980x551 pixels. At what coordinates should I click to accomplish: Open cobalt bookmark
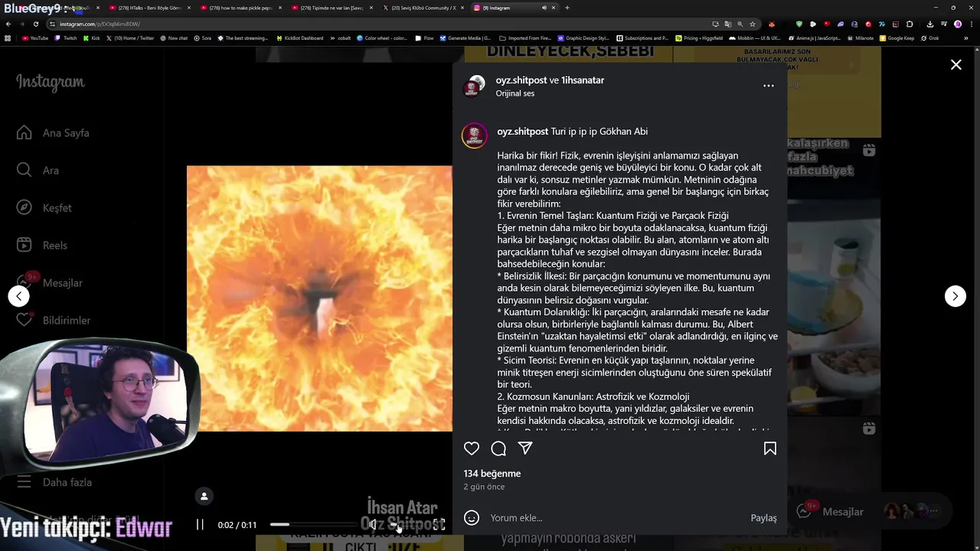point(340,37)
